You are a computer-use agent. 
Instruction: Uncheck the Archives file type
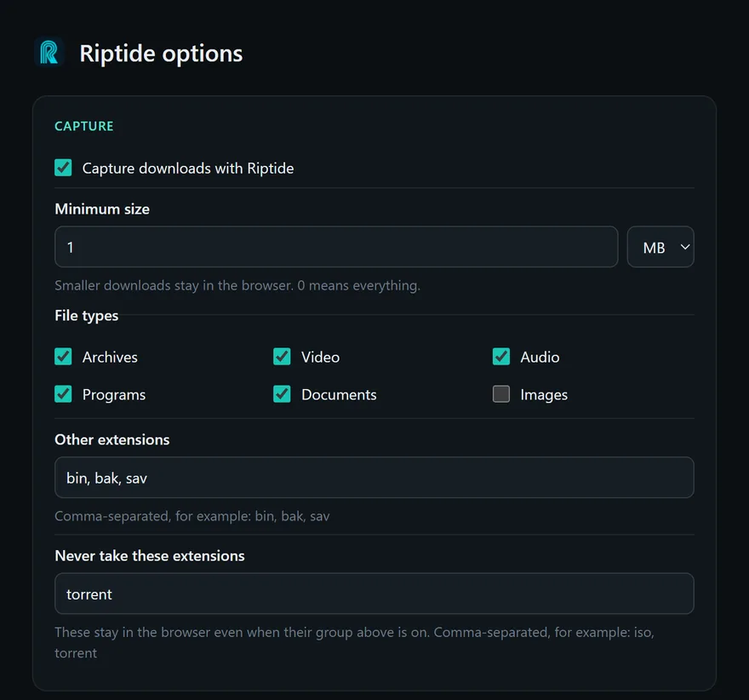tap(63, 357)
